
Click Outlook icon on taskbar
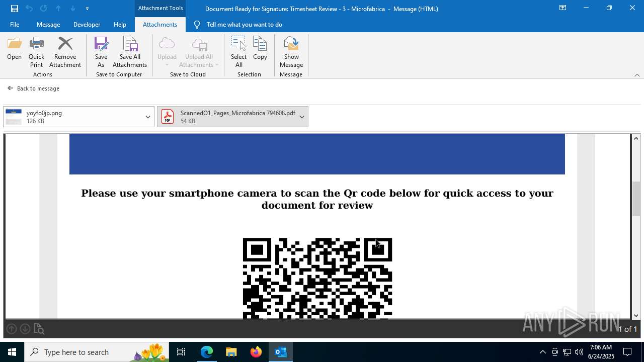point(281,352)
